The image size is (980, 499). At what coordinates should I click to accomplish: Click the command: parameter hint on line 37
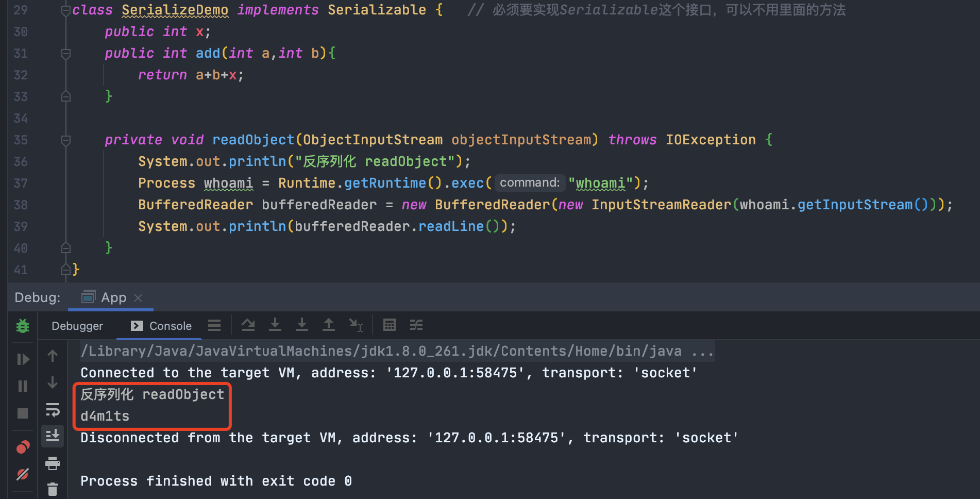[x=530, y=182]
